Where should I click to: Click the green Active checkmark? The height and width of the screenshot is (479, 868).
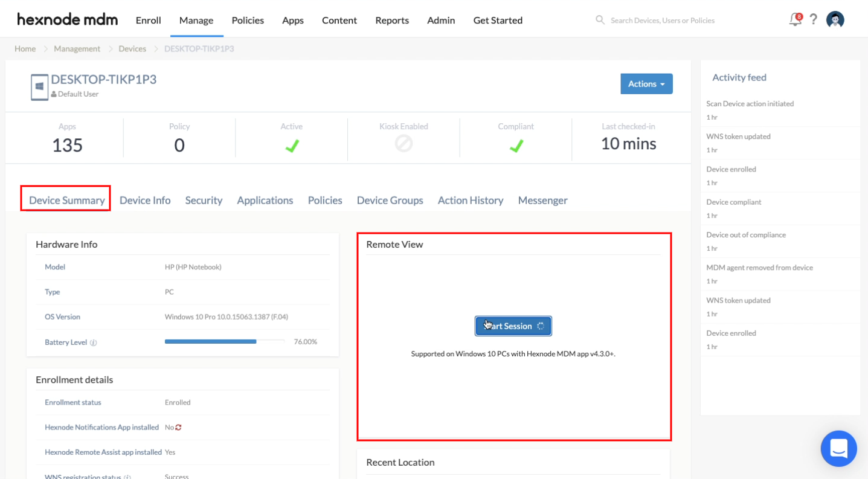point(292,146)
